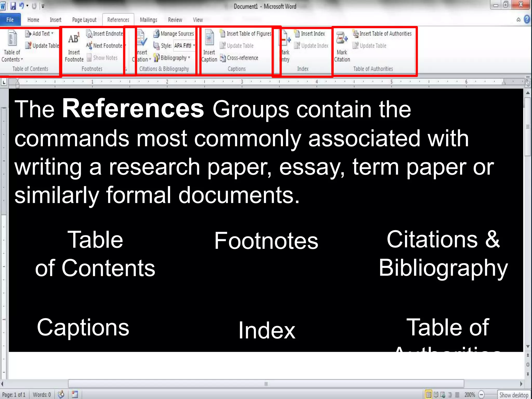Image resolution: width=532 pixels, height=399 pixels.
Task: Go to Next Footnote
Action: (104, 46)
